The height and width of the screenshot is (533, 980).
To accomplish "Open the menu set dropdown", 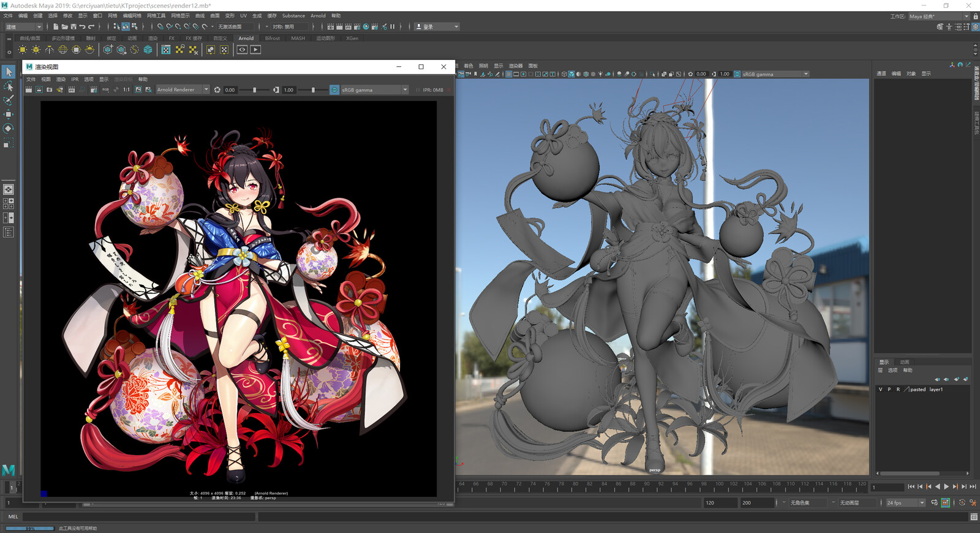I will coord(24,27).
